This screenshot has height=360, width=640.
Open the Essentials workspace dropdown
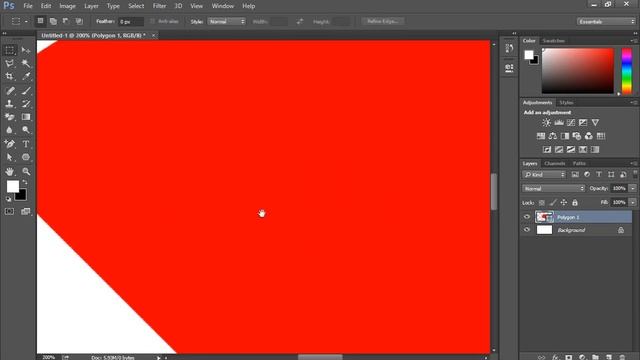pos(606,21)
